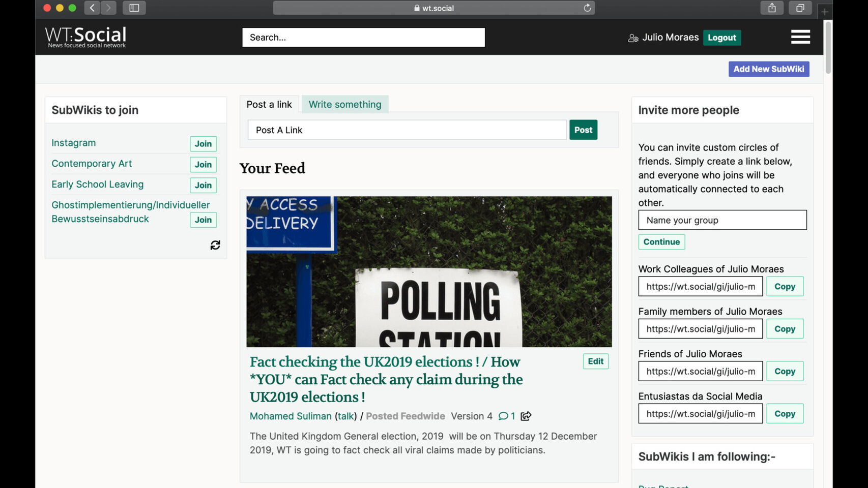Open a new Safari tab
The height and width of the screenshot is (488, 868).
point(825,12)
